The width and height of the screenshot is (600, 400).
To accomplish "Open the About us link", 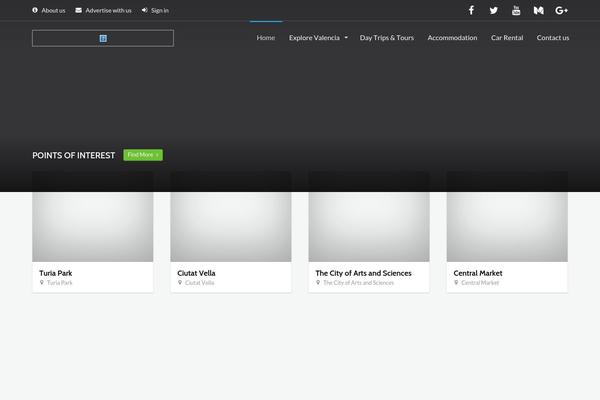I will coord(53,10).
